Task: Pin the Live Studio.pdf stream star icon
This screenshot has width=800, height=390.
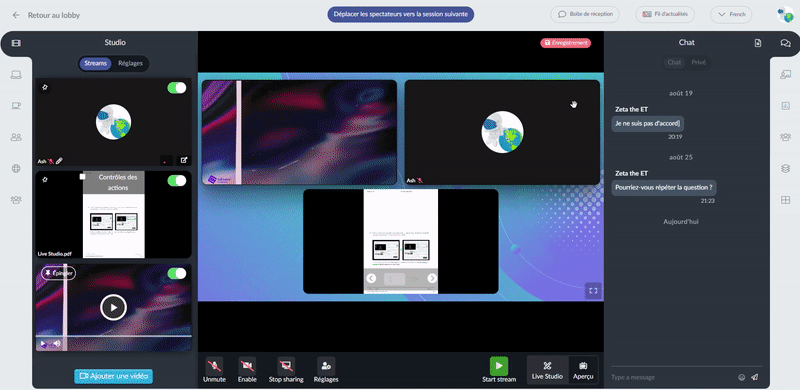Action: [x=45, y=180]
